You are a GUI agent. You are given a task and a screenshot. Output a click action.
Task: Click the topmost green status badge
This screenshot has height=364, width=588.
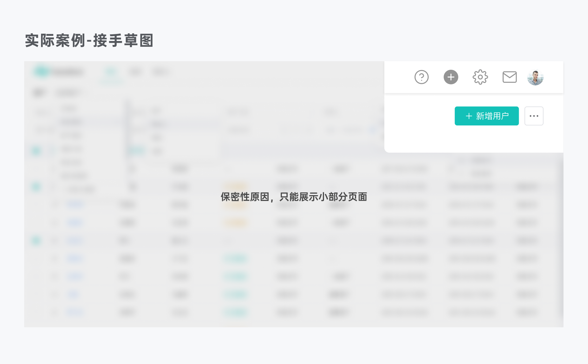point(235,259)
